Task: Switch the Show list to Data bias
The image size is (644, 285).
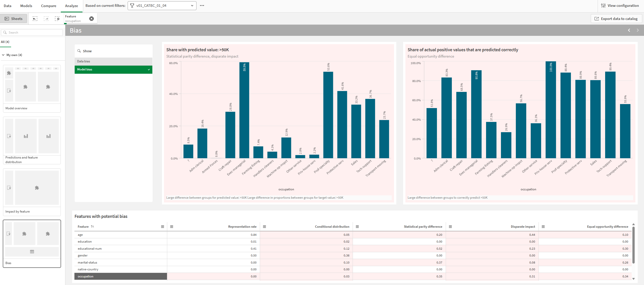Action: coord(113,61)
